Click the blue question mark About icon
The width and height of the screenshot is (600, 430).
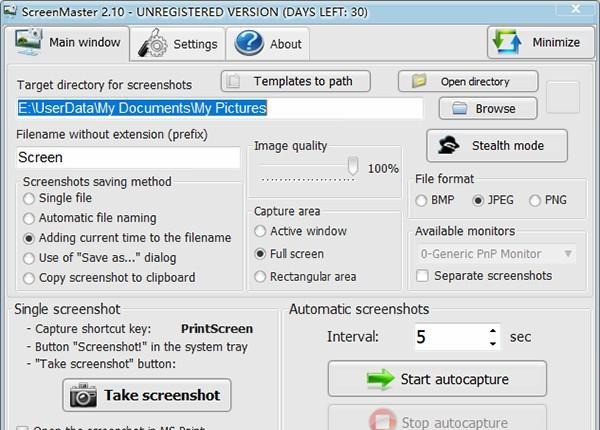[249, 43]
